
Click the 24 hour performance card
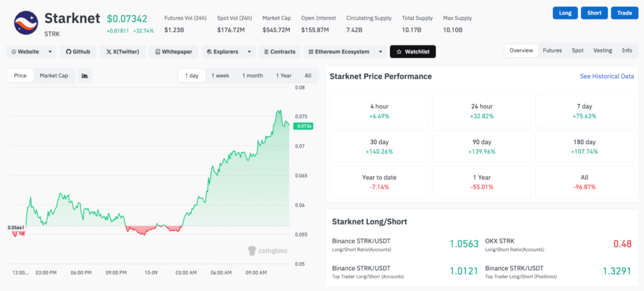pos(482,111)
